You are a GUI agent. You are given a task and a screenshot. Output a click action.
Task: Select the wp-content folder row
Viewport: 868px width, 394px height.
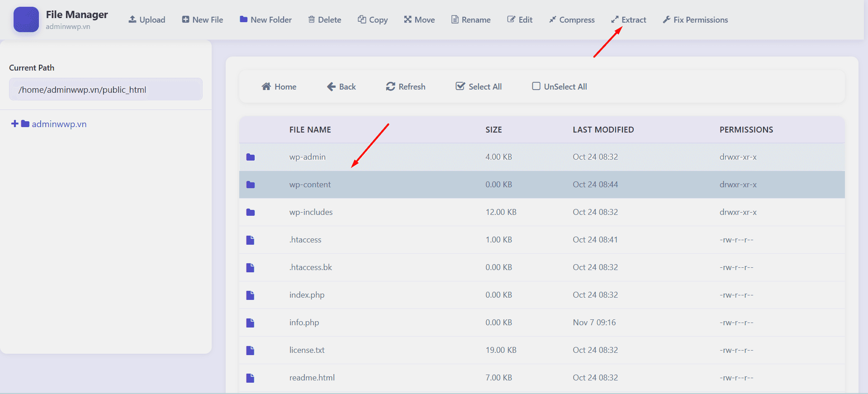point(310,185)
